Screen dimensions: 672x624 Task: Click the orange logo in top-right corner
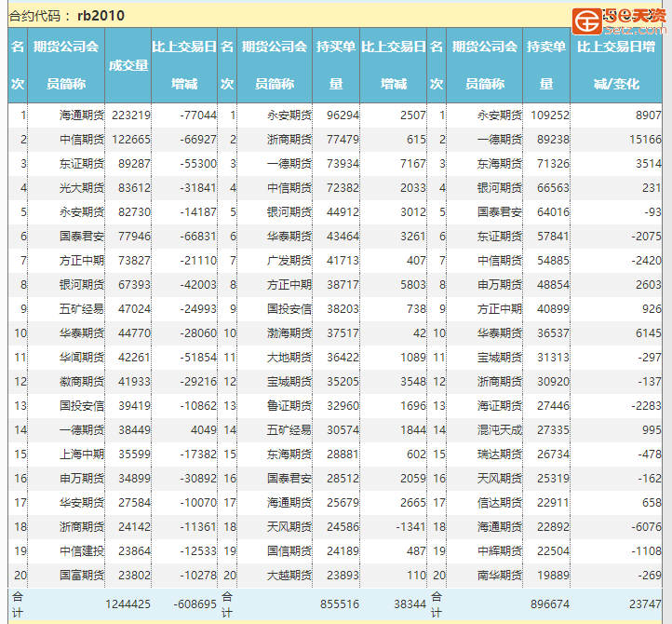(618, 18)
